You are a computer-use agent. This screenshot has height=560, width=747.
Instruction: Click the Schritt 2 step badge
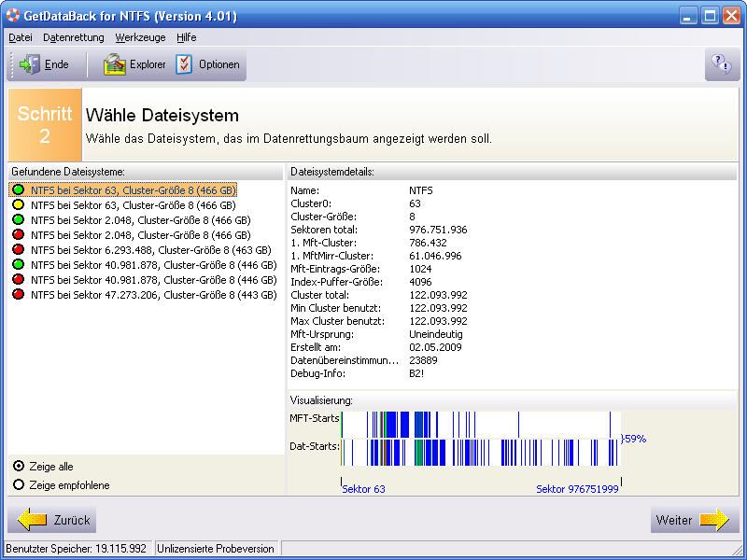[45, 125]
